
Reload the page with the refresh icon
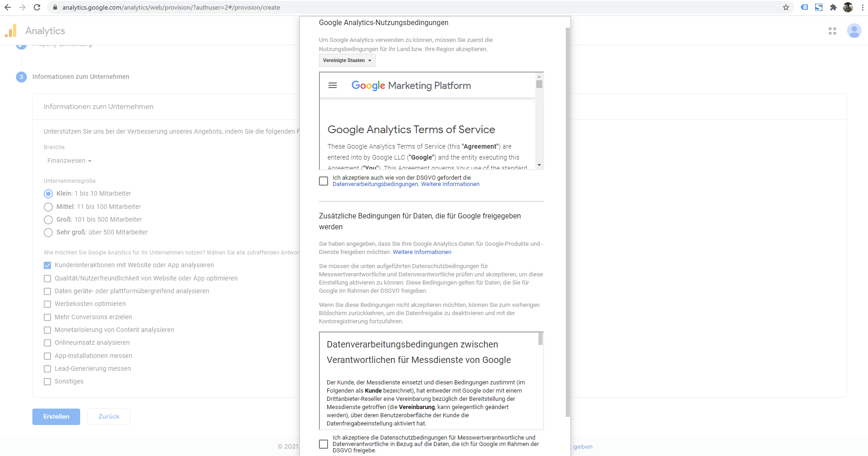[x=37, y=7]
